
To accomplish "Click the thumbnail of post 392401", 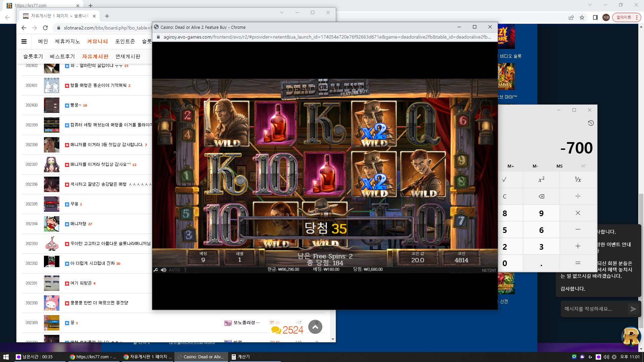I will click(x=52, y=85).
